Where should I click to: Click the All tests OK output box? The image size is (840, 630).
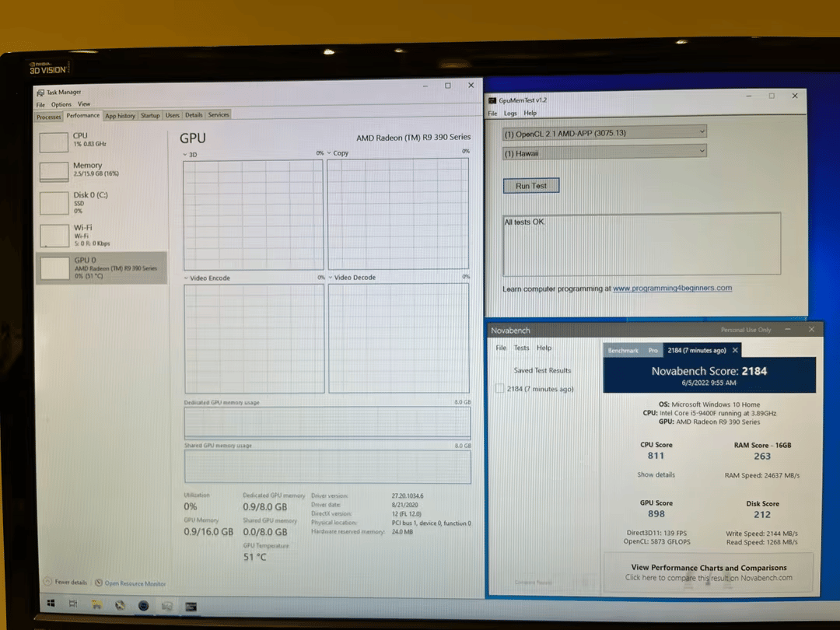(641, 243)
